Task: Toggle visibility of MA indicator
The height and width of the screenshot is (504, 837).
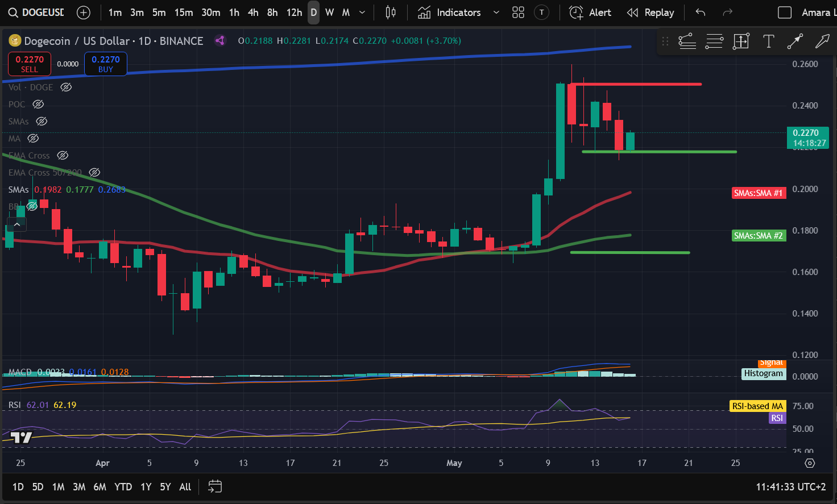Action: [33, 138]
